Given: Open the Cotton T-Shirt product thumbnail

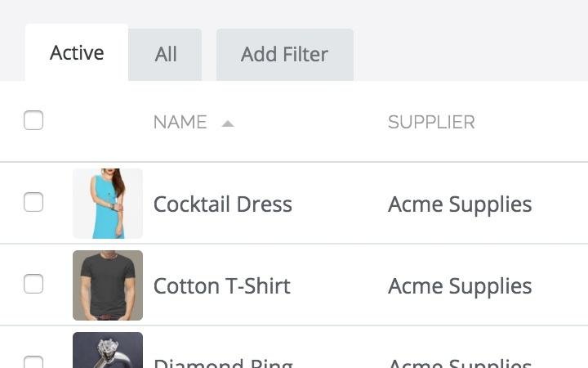Looking at the screenshot, I should click(108, 285).
